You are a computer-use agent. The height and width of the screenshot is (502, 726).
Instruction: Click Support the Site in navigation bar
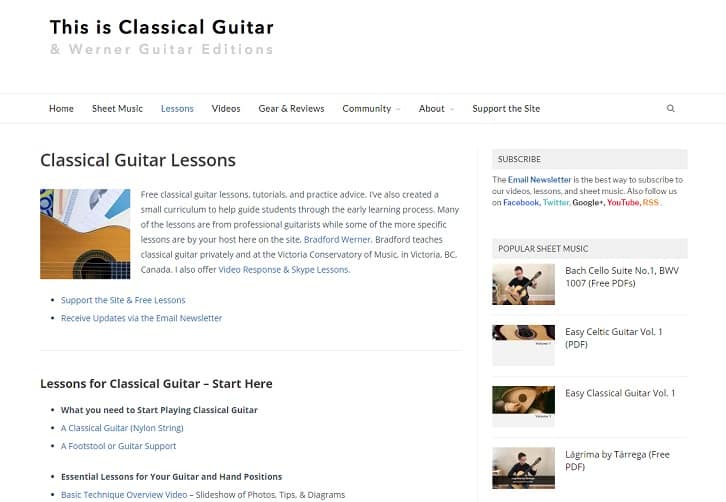(506, 108)
